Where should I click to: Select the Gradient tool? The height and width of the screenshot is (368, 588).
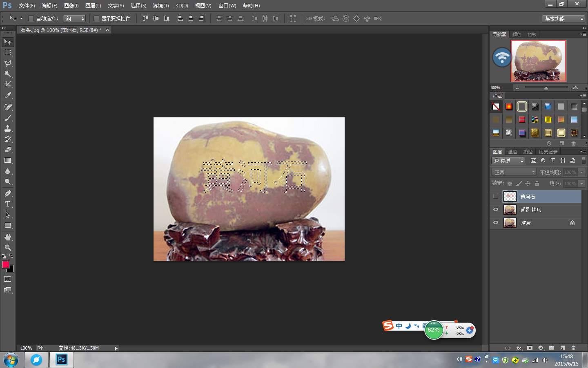point(8,160)
